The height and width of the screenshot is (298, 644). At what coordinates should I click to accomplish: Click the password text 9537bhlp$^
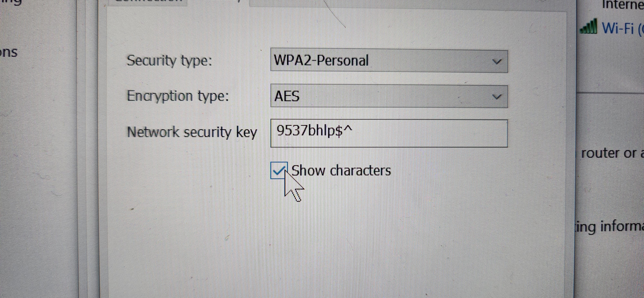pyautogui.click(x=314, y=131)
